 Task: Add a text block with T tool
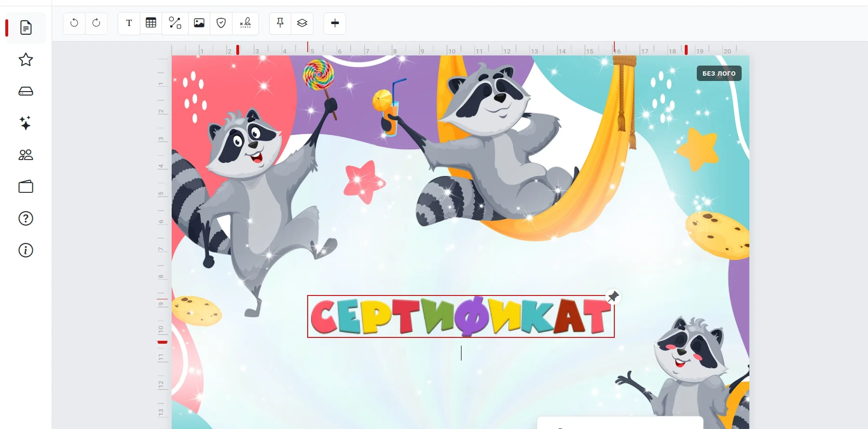click(129, 23)
